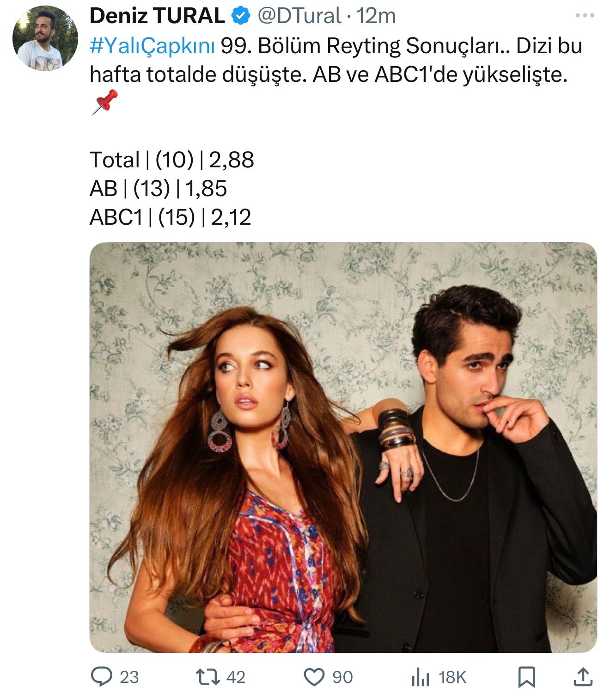610x700 pixels.
Task: Click the red pushpin emoji
Action: pyautogui.click(x=104, y=102)
